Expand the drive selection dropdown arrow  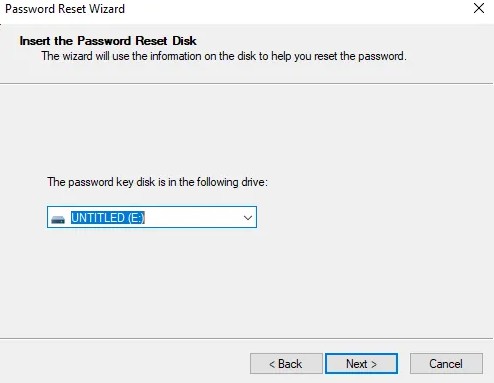point(248,218)
